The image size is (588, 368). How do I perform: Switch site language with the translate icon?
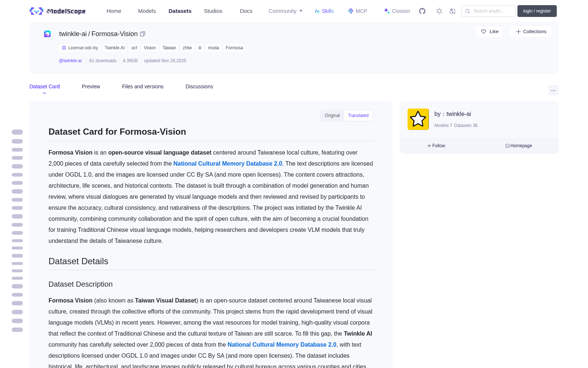coord(452,11)
